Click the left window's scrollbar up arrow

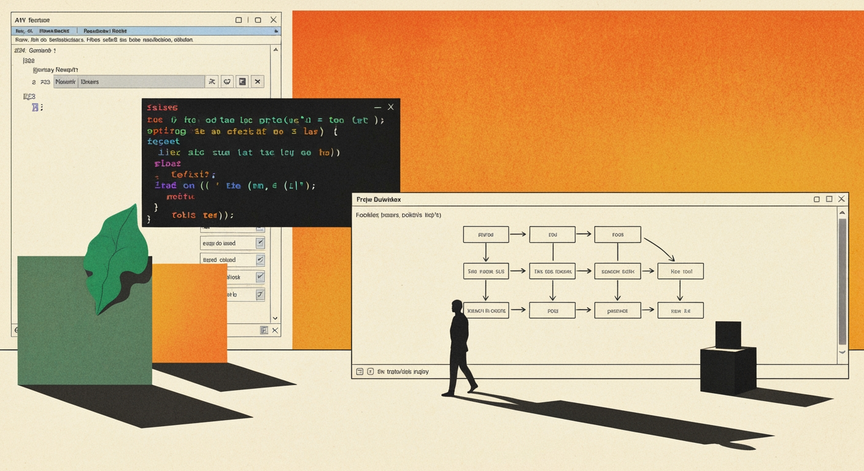pyautogui.click(x=276, y=50)
